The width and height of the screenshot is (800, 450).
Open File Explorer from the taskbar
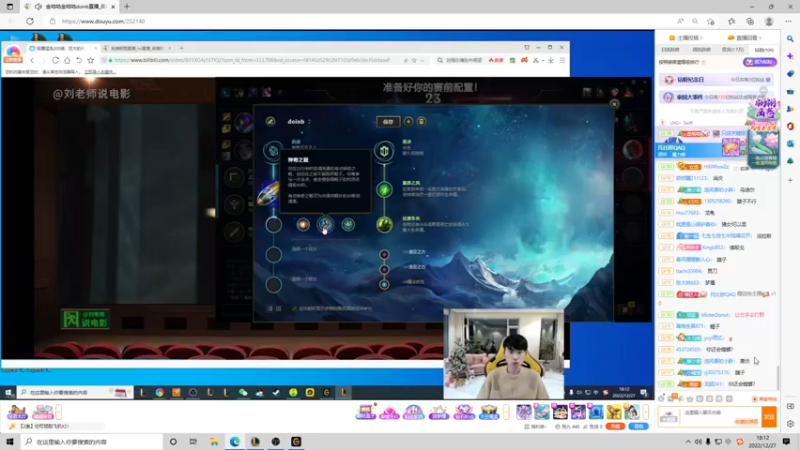[214, 441]
